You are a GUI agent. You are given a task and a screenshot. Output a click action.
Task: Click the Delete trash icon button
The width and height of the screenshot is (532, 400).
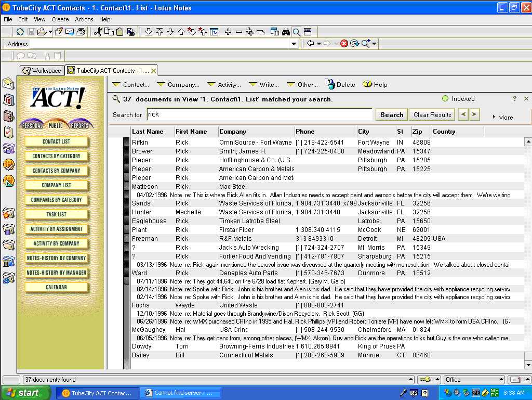pyautogui.click(x=340, y=84)
